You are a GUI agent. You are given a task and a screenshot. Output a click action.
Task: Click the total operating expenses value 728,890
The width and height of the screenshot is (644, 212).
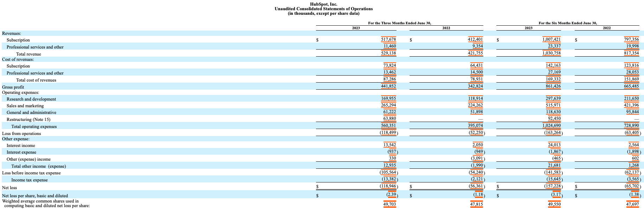[631, 126]
